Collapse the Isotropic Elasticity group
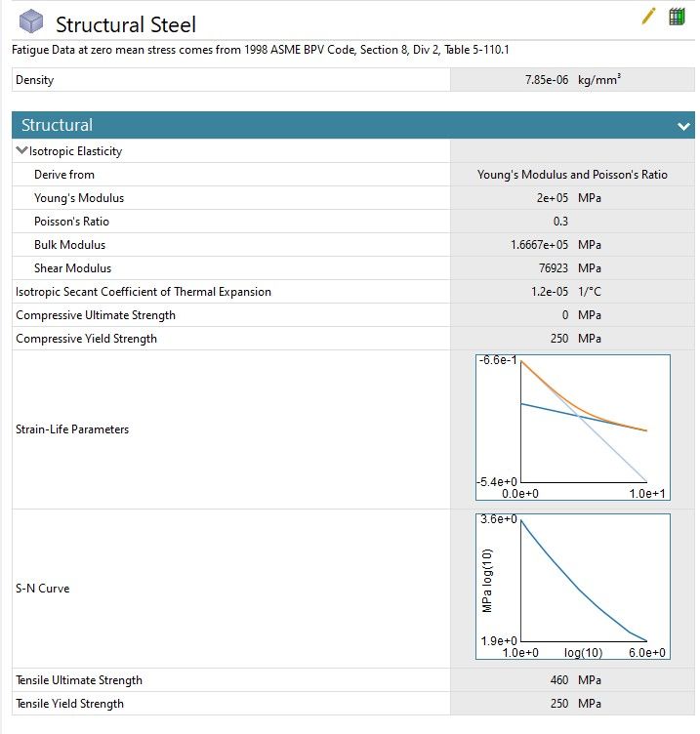Image resolution: width=700 pixels, height=734 pixels. 21,151
